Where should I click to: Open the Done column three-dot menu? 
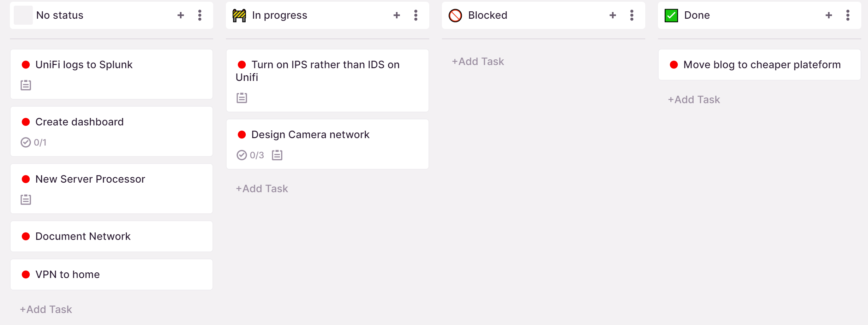tap(848, 15)
